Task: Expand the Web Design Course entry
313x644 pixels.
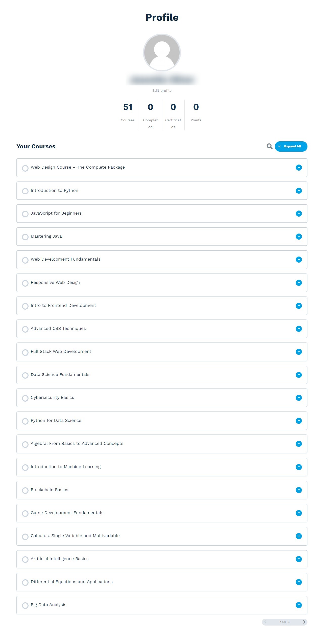Action: point(299,168)
